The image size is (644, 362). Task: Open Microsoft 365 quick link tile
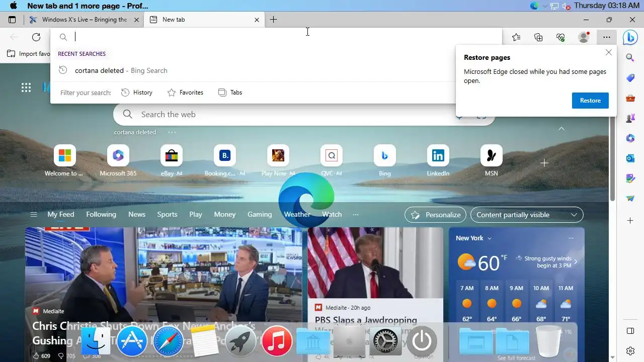click(x=118, y=161)
